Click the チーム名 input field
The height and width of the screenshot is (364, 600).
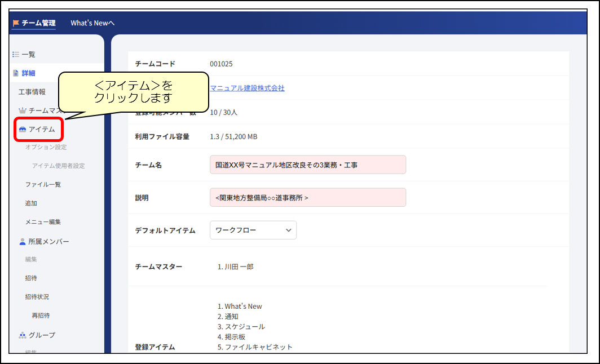click(x=308, y=165)
